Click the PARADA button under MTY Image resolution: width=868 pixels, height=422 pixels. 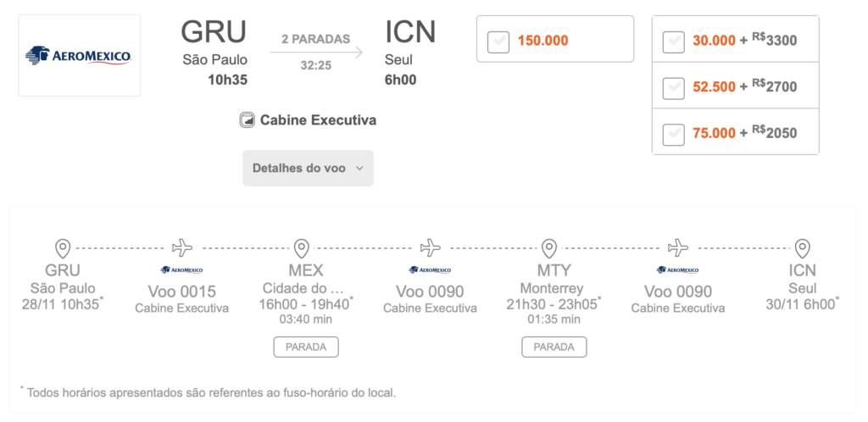click(x=554, y=347)
